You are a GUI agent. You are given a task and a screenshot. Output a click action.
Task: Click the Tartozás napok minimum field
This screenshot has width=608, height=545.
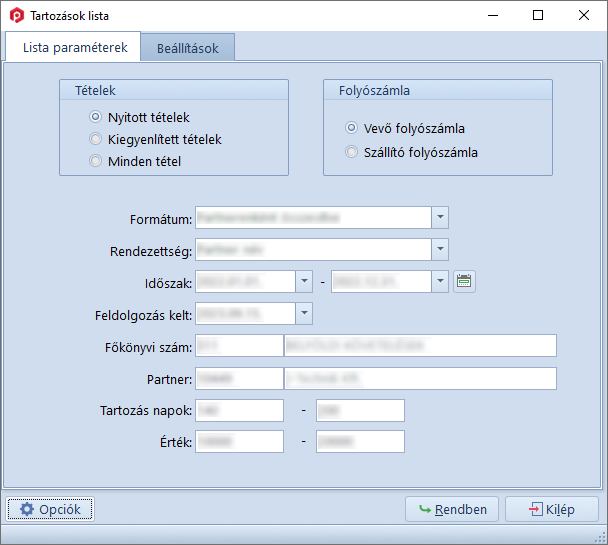point(239,410)
